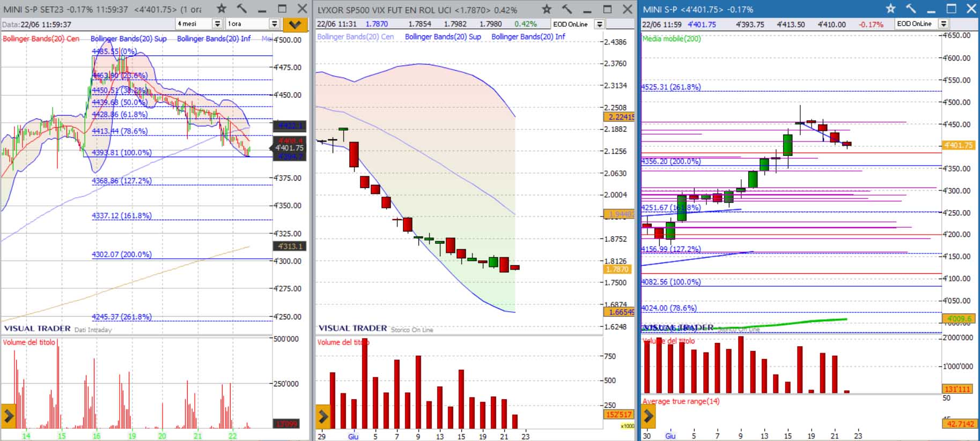Click arrow button beside MINI S-P SET23 volume panel
This screenshot has width=980, height=441.
coord(8,415)
